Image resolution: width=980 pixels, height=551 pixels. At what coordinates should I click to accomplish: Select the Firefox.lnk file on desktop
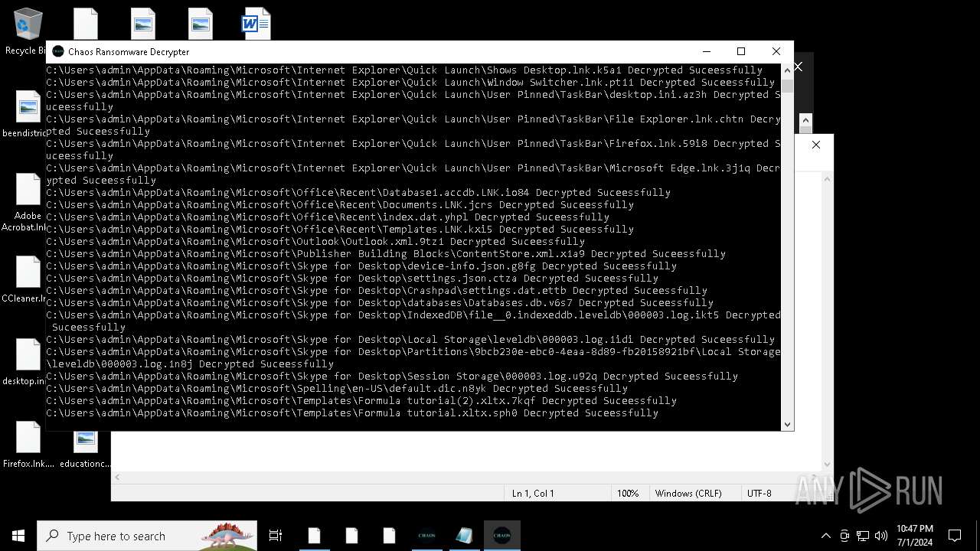click(x=28, y=445)
